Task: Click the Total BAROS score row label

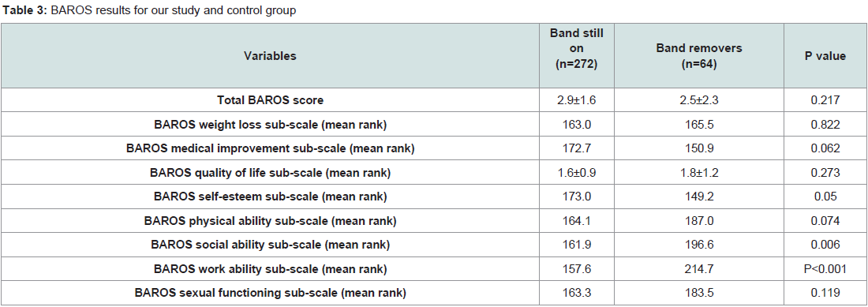Action: [270, 100]
